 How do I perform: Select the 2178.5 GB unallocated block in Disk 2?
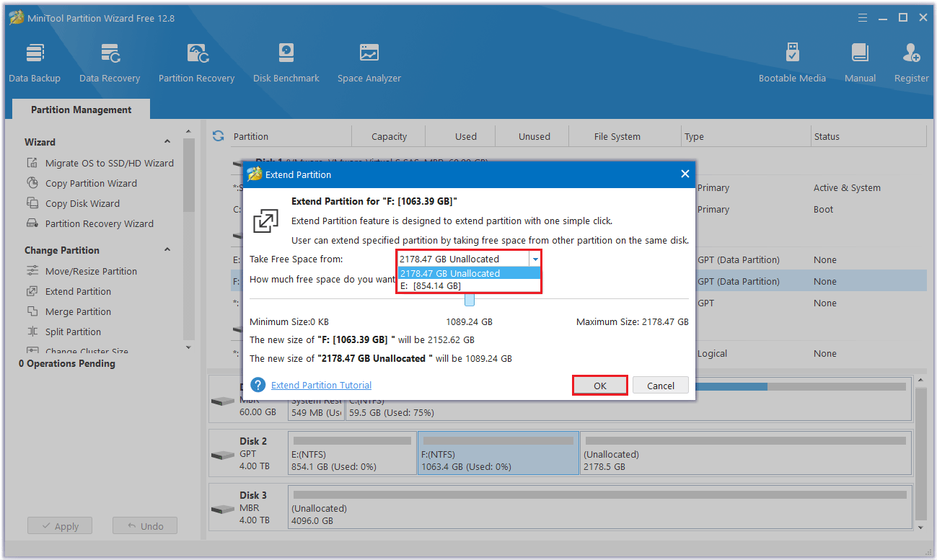pyautogui.click(x=746, y=453)
